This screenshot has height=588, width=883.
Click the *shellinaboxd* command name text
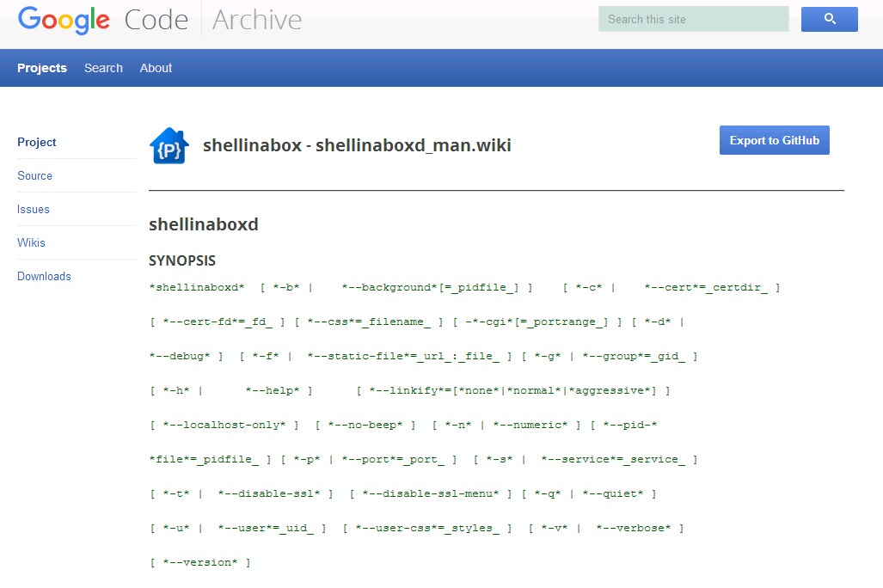pyautogui.click(x=197, y=287)
